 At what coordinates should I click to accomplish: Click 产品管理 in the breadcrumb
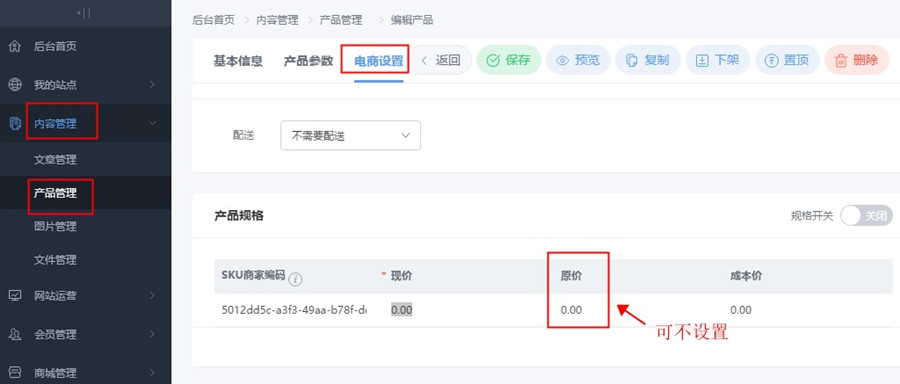(x=341, y=20)
